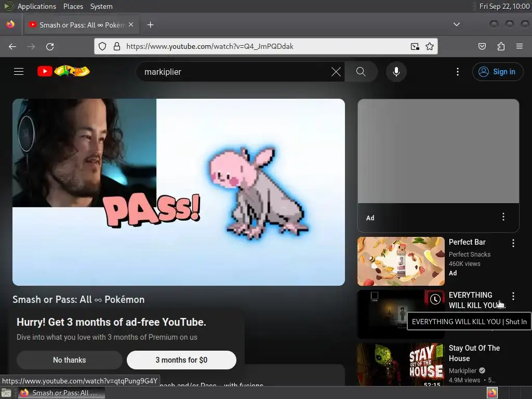
Task: Go to YouTube home via logo
Action: click(63, 71)
